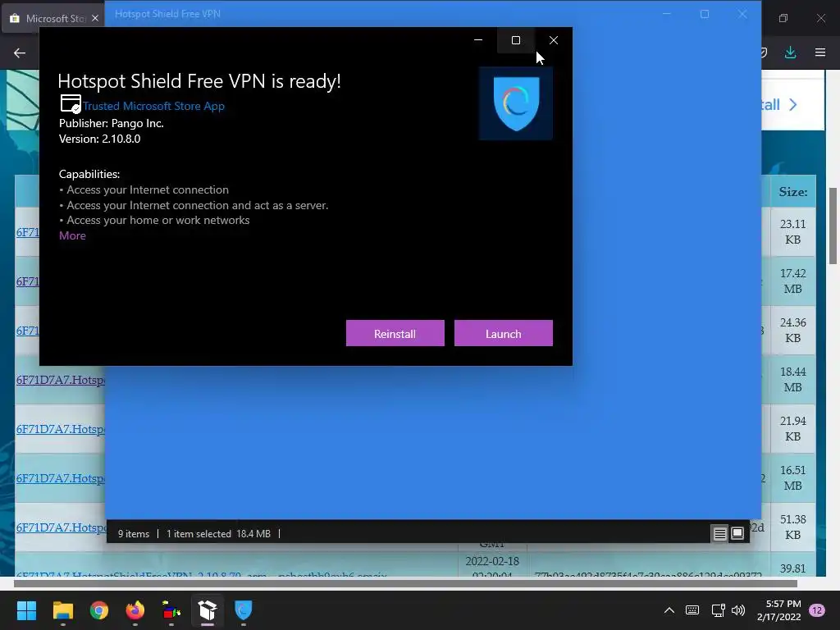Click the '9 items' status bar text

click(x=134, y=533)
